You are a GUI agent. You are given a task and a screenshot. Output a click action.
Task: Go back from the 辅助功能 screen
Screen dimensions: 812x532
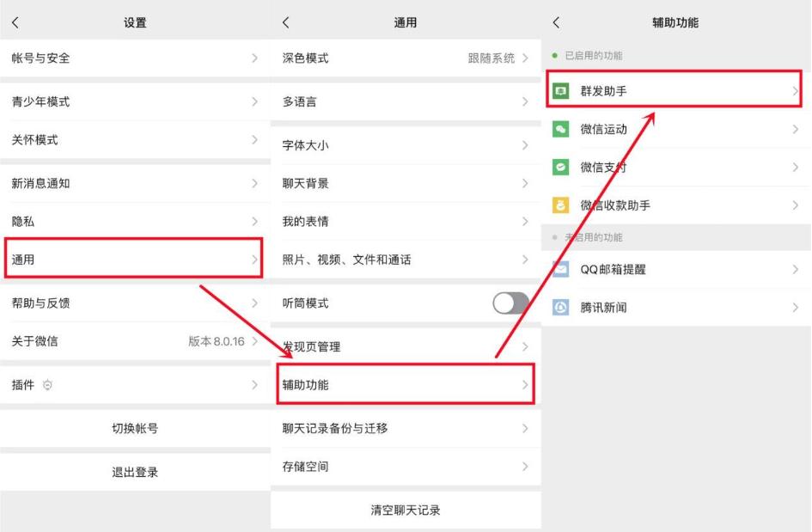pos(556,22)
